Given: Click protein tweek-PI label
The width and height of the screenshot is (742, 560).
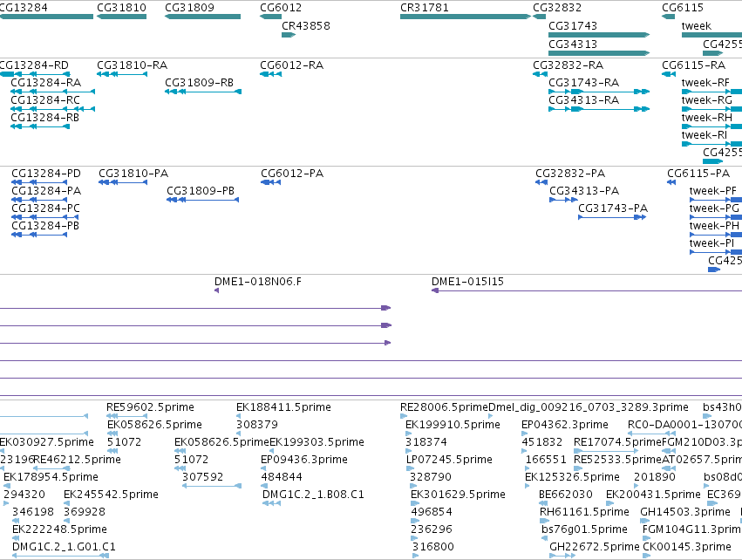Looking at the screenshot, I should (711, 243).
